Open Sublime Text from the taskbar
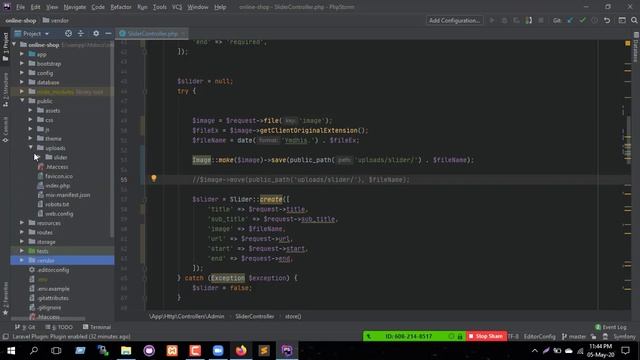640x360 pixels. [x=264, y=351]
